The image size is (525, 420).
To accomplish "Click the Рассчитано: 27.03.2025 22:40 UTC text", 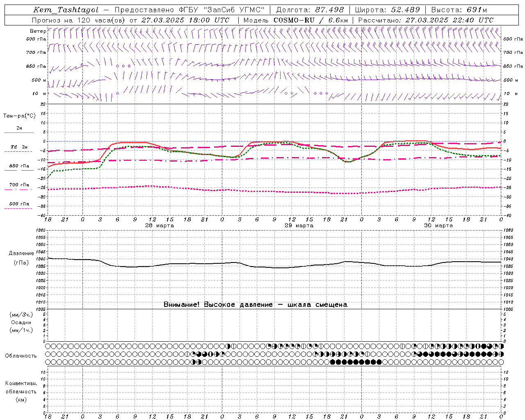I will [426, 20].
